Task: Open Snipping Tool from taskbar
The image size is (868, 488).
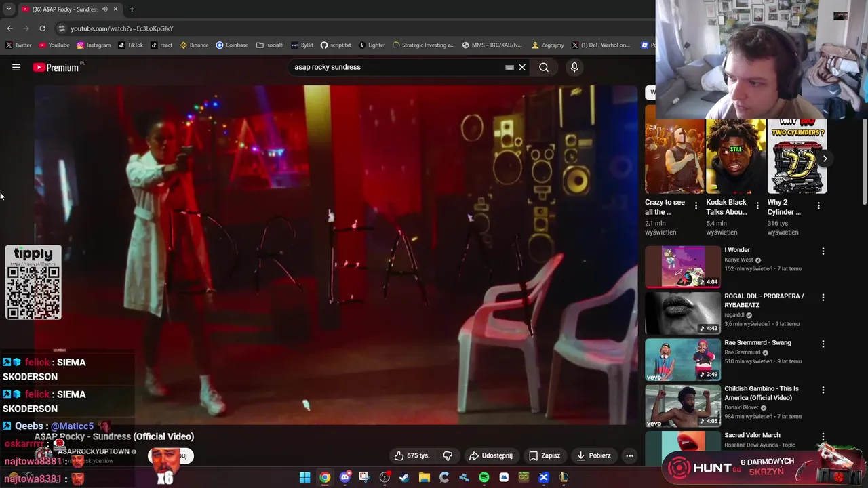Action: click(x=364, y=478)
